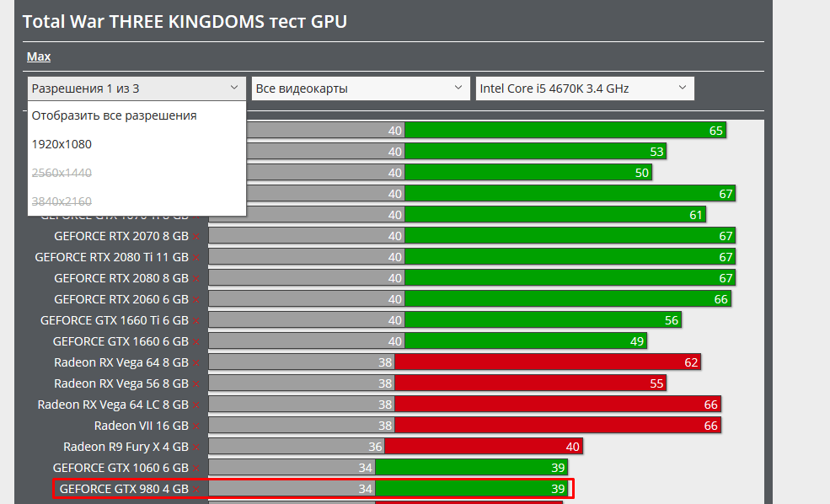Click the red 40 bar for R9 Fury X
The width and height of the screenshot is (830, 504).
(x=484, y=447)
